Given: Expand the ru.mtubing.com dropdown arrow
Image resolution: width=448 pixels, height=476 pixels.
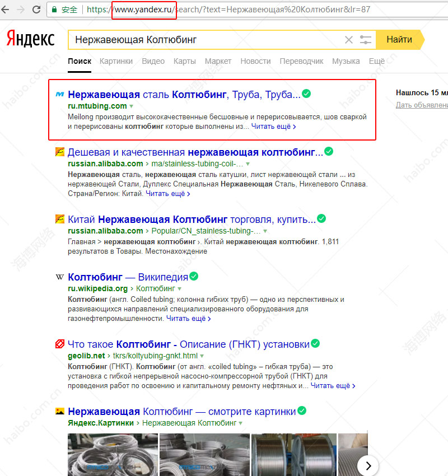Looking at the screenshot, I should click(x=132, y=106).
